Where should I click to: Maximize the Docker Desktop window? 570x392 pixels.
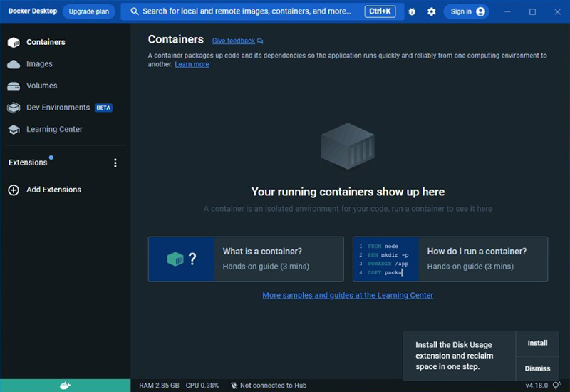(532, 11)
